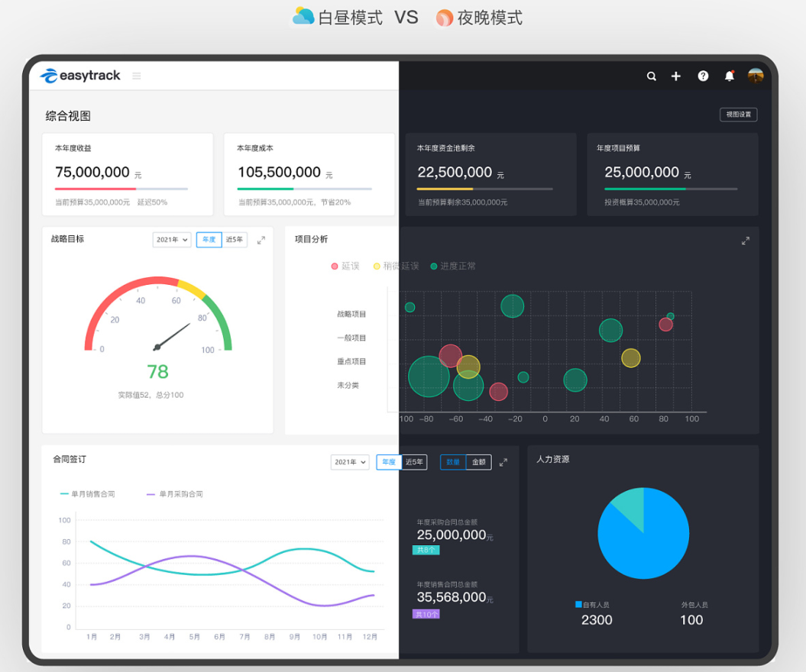Screen dimensions: 806x672
Task: Select 年度 tab in 合同签订
Action: 389,462
